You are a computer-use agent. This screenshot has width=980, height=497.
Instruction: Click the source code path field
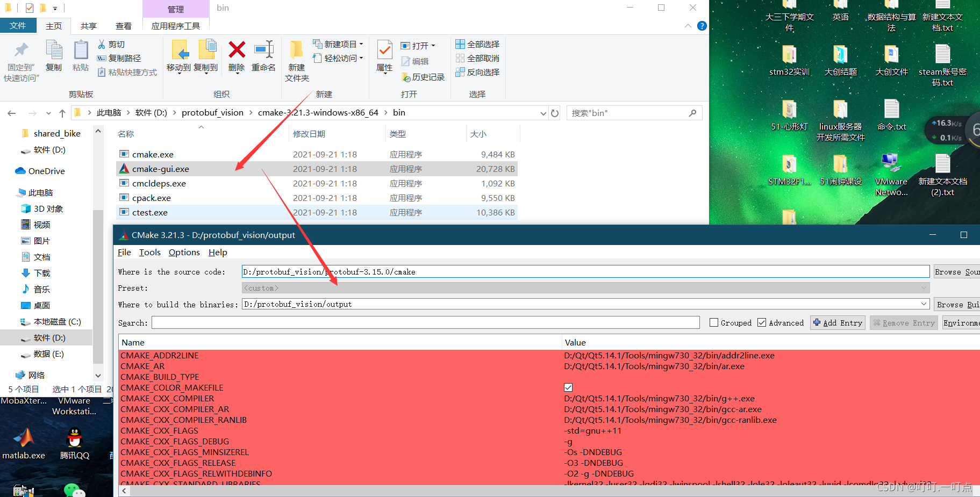tap(585, 272)
